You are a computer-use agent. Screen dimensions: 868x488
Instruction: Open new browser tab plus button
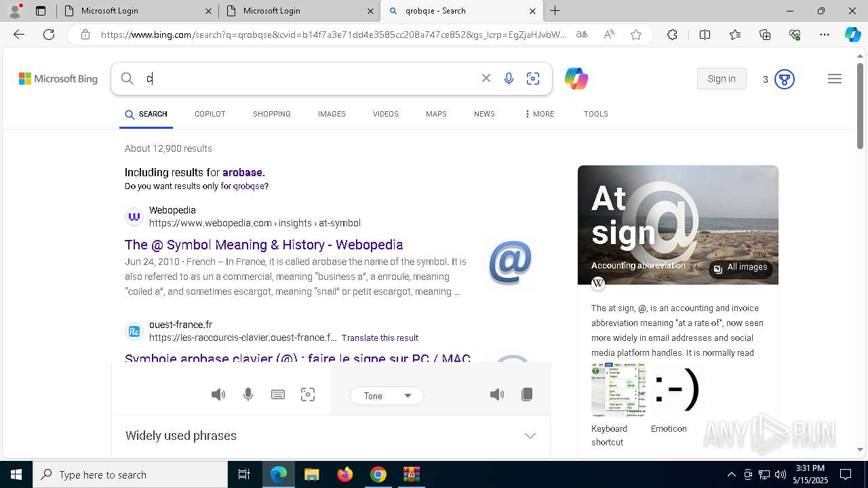pos(555,11)
